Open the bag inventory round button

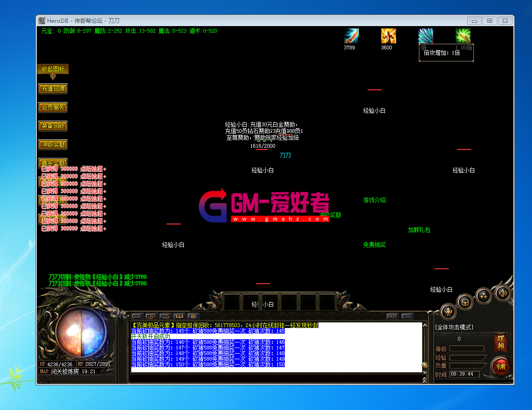465,302
